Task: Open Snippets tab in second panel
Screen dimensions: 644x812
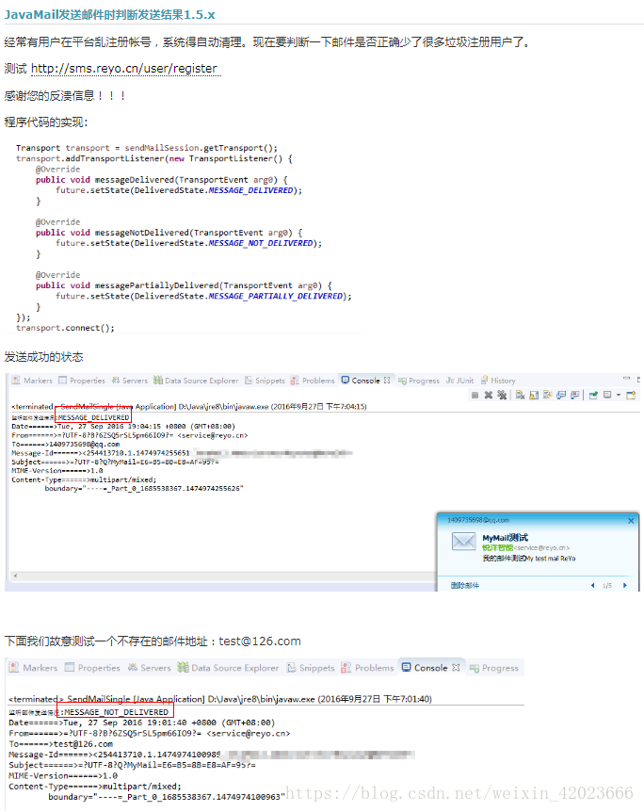Action: point(311,668)
